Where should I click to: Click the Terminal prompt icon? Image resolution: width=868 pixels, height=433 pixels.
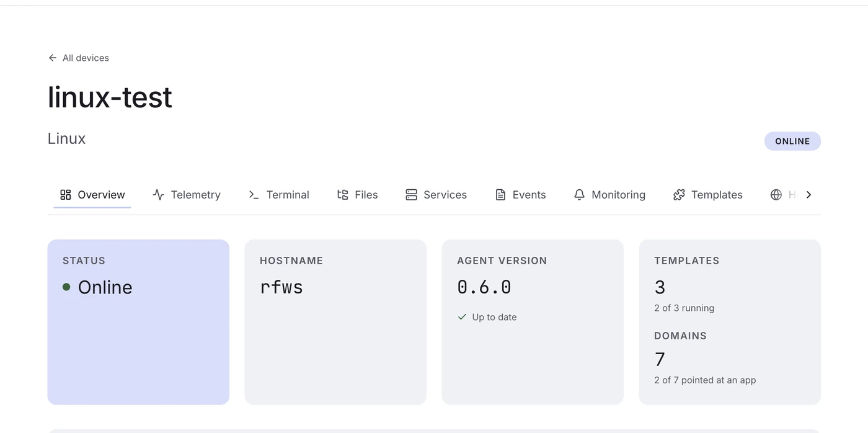coord(254,195)
